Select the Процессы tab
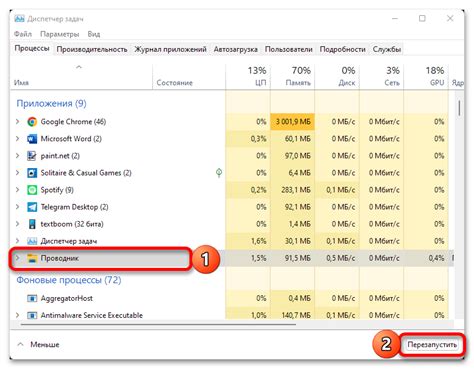Image resolution: width=474 pixels, height=369 pixels. pyautogui.click(x=32, y=49)
